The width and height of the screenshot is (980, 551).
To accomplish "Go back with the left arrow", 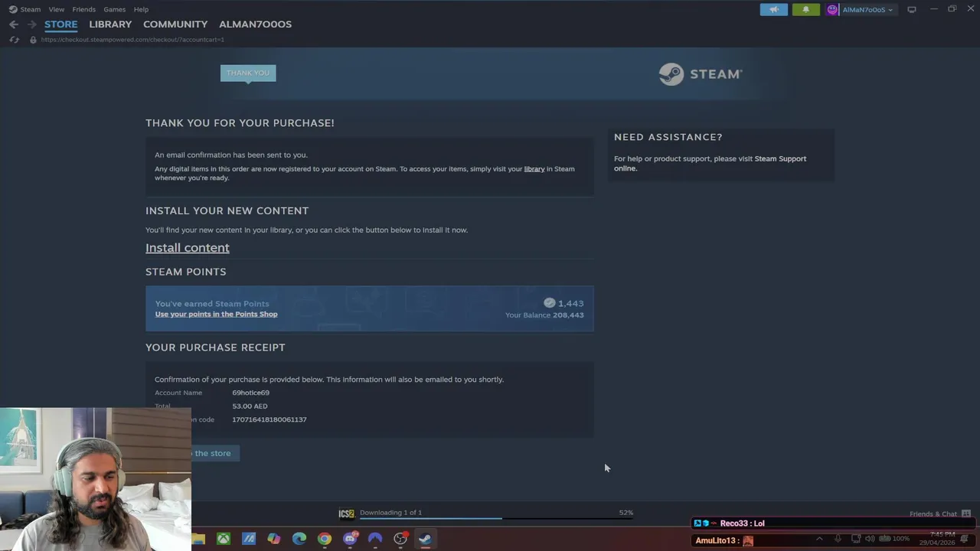I will coord(14,24).
